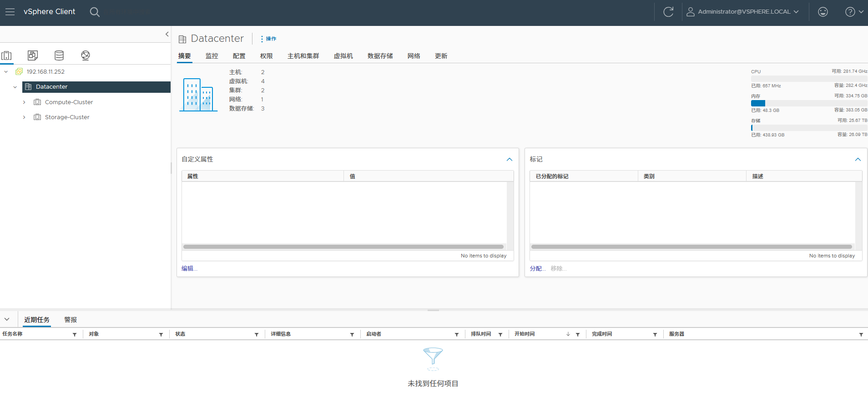Open the feedback smiley icon
Screen dimensions: 868x408
(x=823, y=12)
